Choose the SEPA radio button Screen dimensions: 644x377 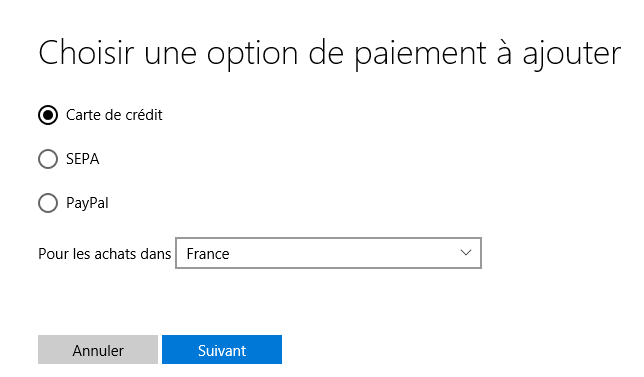(48, 159)
